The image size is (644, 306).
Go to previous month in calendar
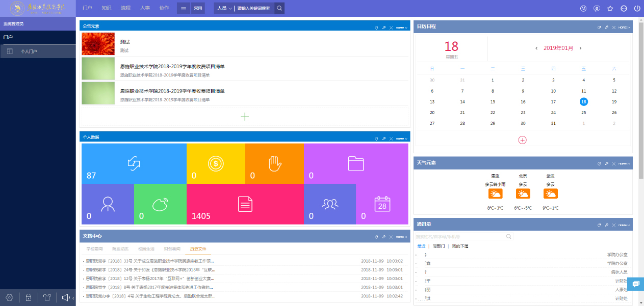click(x=536, y=48)
